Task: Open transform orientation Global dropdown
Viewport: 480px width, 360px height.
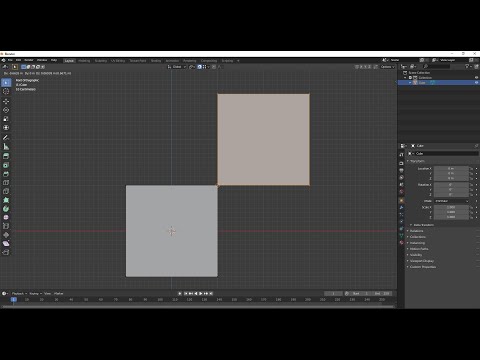Action: click(x=177, y=67)
